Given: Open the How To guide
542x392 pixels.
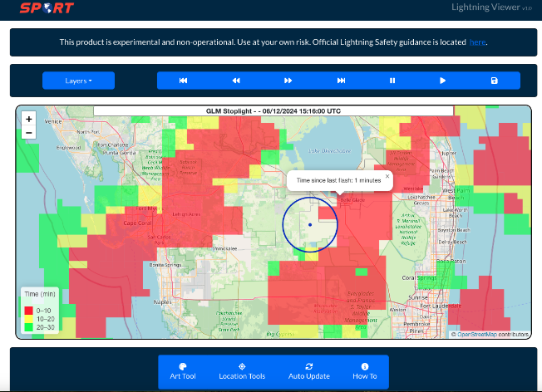Looking at the screenshot, I should [364, 371].
